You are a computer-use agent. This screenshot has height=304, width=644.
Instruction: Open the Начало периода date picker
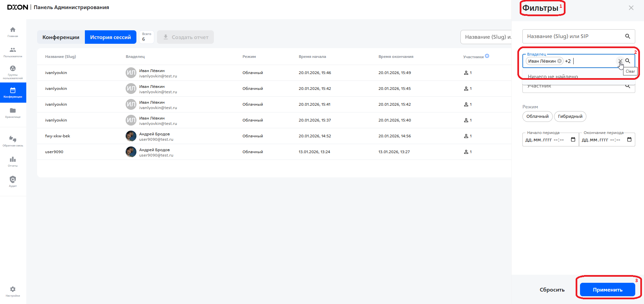(x=573, y=140)
